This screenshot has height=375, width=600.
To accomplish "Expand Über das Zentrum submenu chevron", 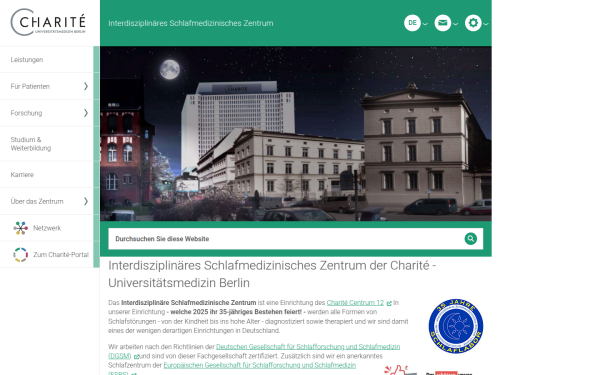I will [86, 201].
